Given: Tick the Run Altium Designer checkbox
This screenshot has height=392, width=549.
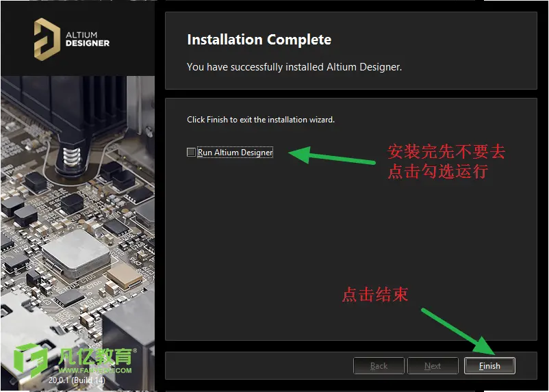Looking at the screenshot, I should click(191, 152).
